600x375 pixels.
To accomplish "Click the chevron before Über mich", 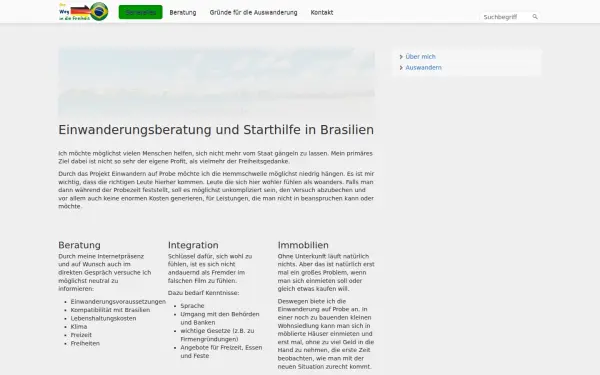I will (x=401, y=57).
